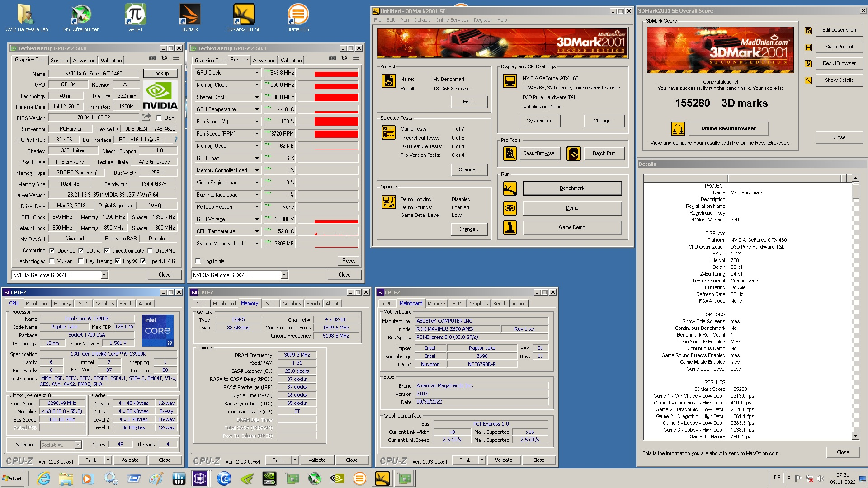The width and height of the screenshot is (868, 488).
Task: Toggle PhysX checkbox
Action: point(118,261)
